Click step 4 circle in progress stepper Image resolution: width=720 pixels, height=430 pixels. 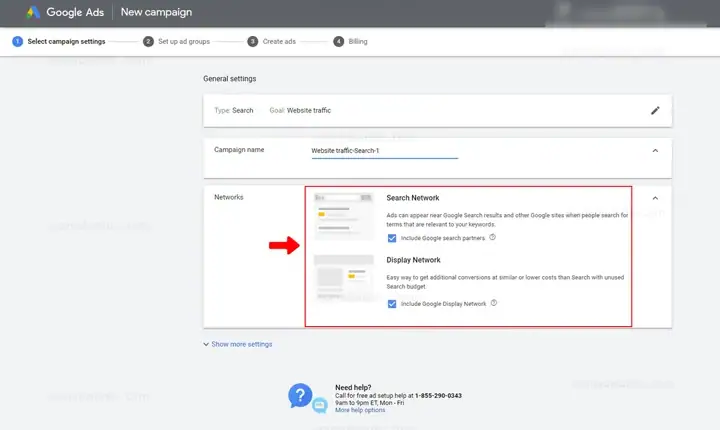[x=338, y=41]
